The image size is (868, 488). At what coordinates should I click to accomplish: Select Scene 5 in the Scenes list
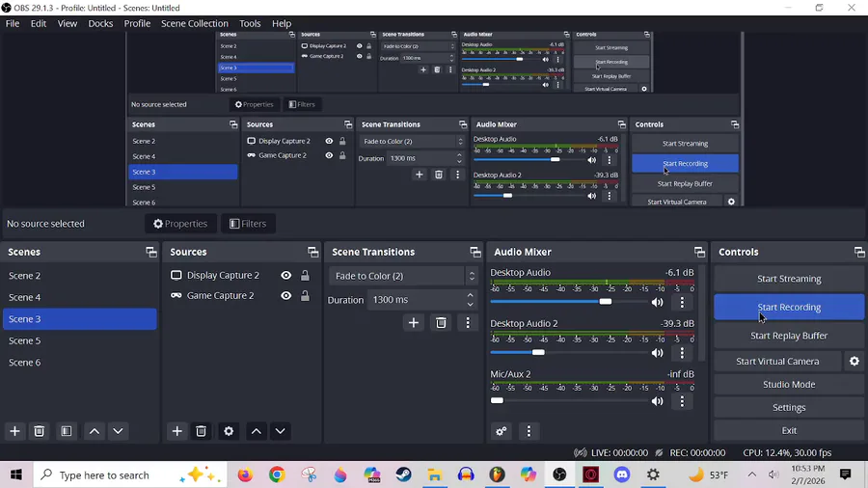pos(80,340)
